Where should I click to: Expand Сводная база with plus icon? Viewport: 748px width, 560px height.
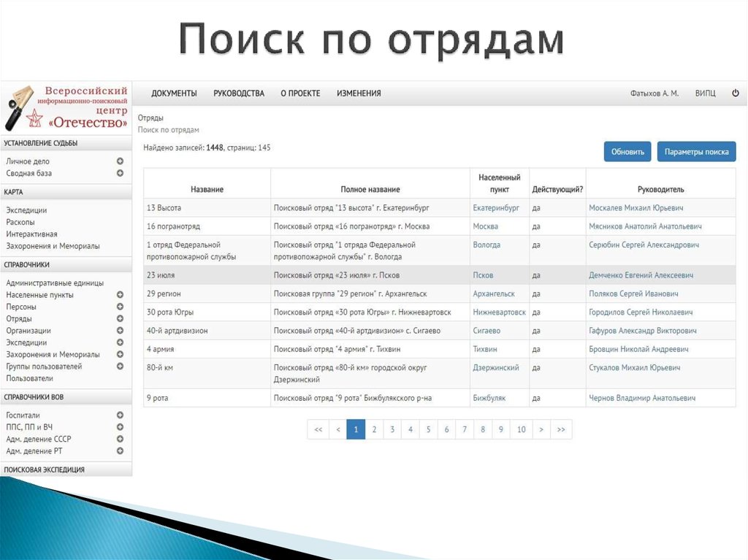120,173
